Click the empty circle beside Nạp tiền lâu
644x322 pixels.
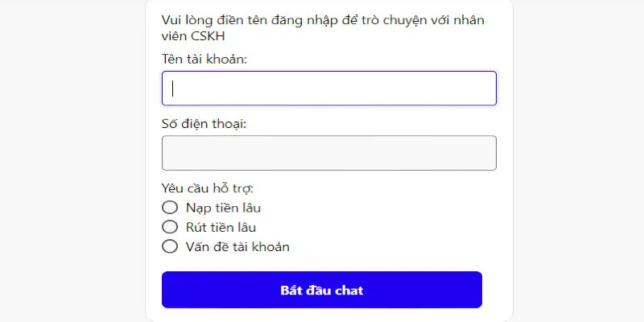tap(170, 208)
